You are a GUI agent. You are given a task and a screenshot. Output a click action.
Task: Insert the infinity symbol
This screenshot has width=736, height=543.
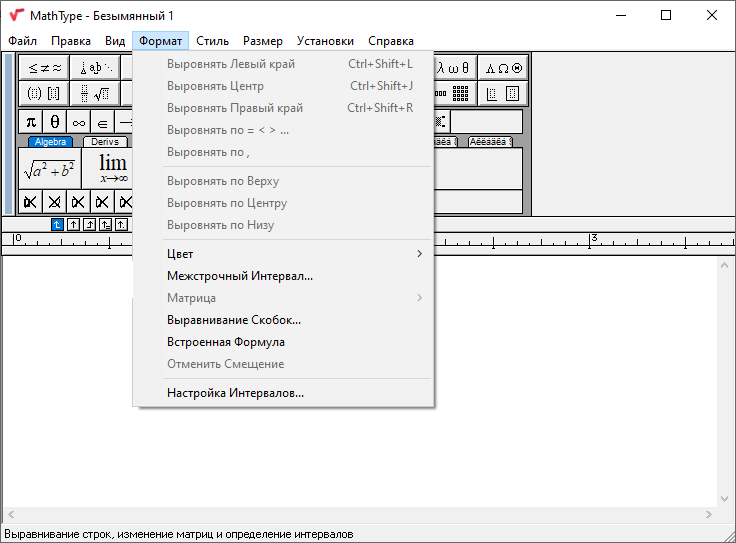point(79,122)
